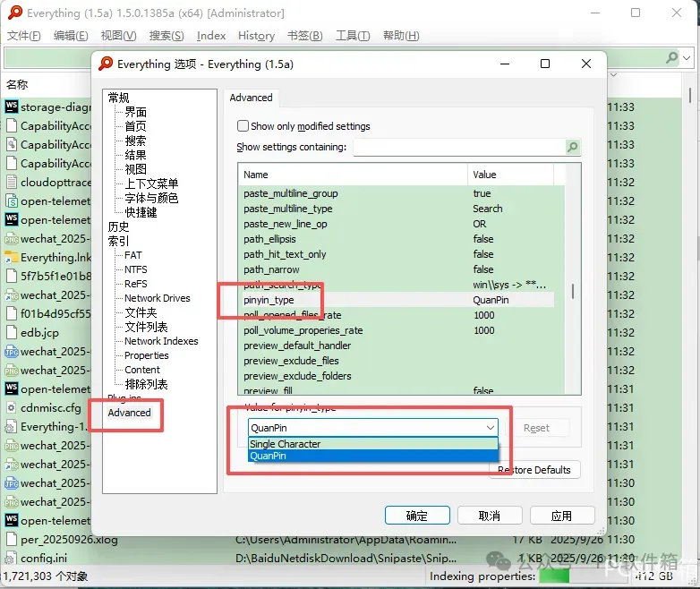Select 上下文菜单 in options tree

[x=151, y=184]
